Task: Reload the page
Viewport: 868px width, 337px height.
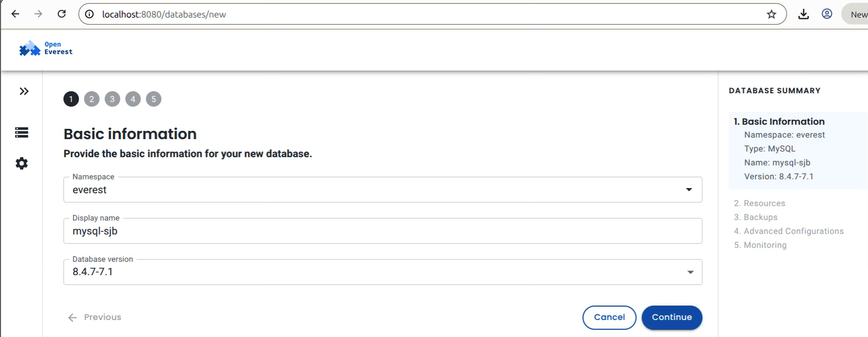Action: (62, 14)
